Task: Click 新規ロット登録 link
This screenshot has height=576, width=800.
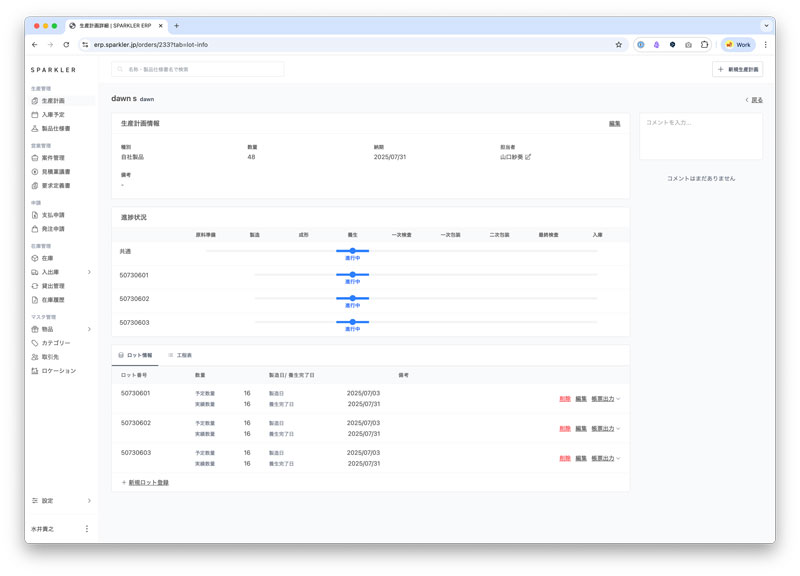Action: click(x=145, y=483)
